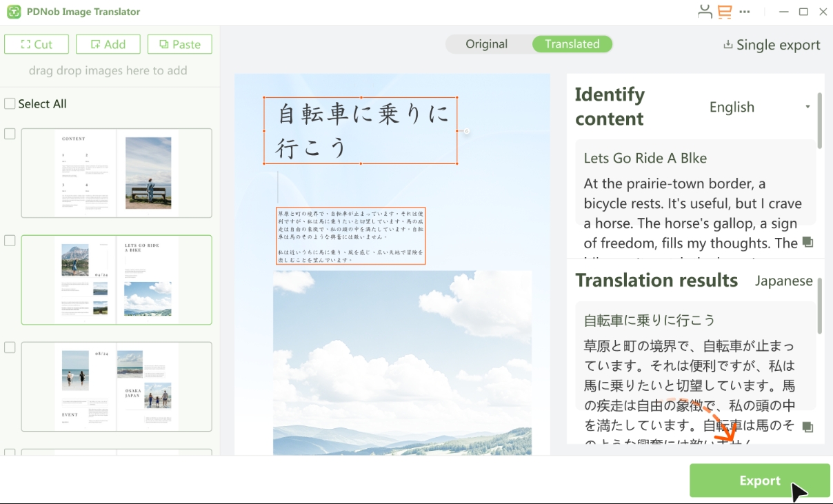The width and height of the screenshot is (833, 504).
Task: Check the first magazine spread image
Action: pyautogui.click(x=10, y=134)
